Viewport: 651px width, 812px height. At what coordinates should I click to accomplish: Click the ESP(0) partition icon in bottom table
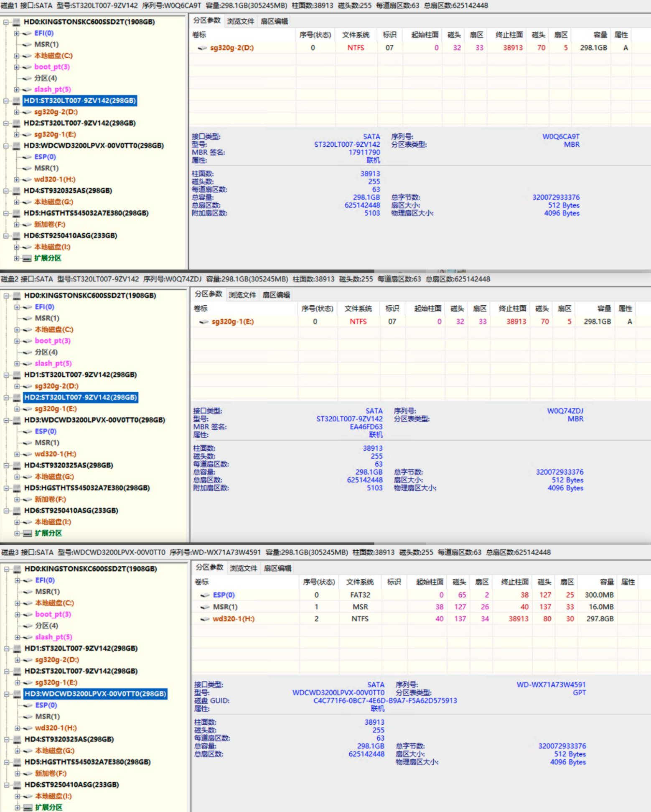205,595
